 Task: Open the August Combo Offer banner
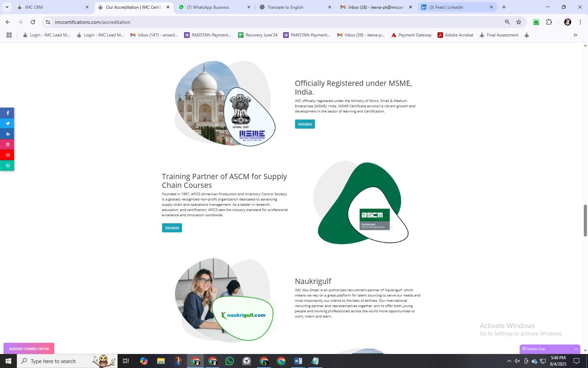pos(29,349)
